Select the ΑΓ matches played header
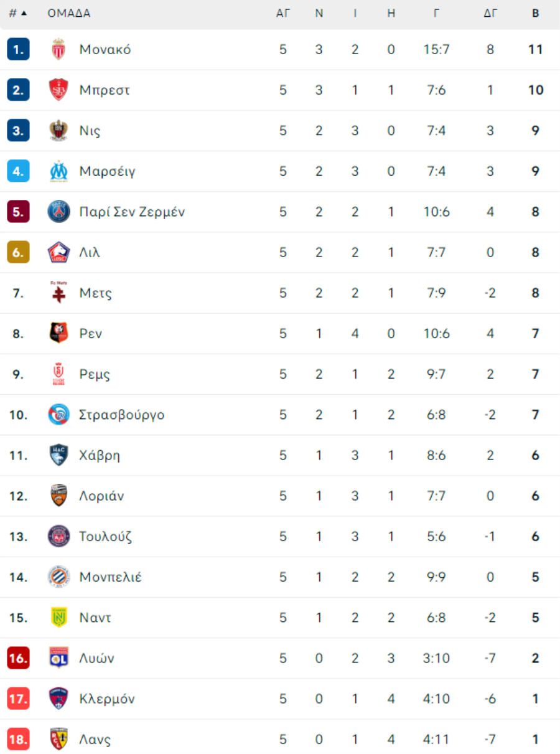Image resolution: width=560 pixels, height=754 pixels. pyautogui.click(x=283, y=13)
